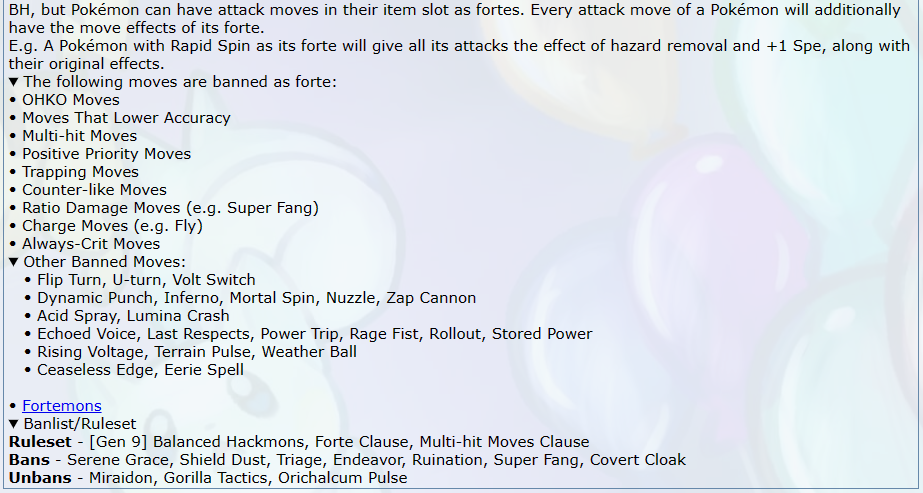Image resolution: width=923 pixels, height=493 pixels.
Task: Click the Multi-hit Moves entry
Action: click(79, 136)
